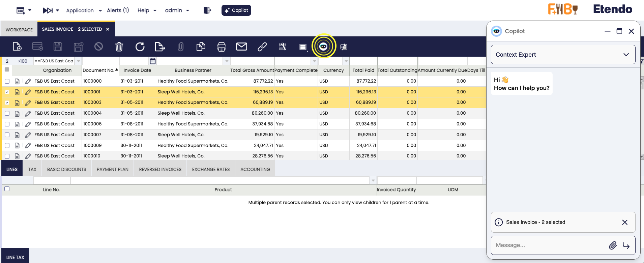Image resolution: width=644 pixels, height=263 pixels.
Task: Sort by Total Gross Amount column header
Action: (x=252, y=70)
